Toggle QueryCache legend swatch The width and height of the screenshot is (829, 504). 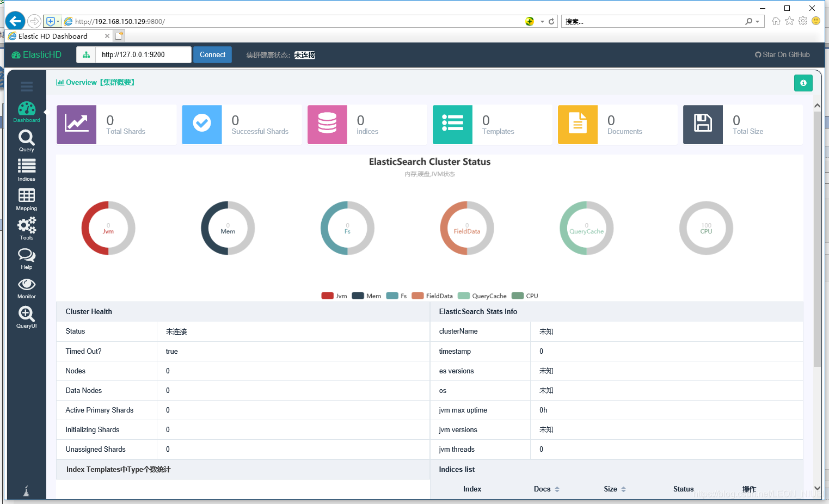[x=464, y=296]
